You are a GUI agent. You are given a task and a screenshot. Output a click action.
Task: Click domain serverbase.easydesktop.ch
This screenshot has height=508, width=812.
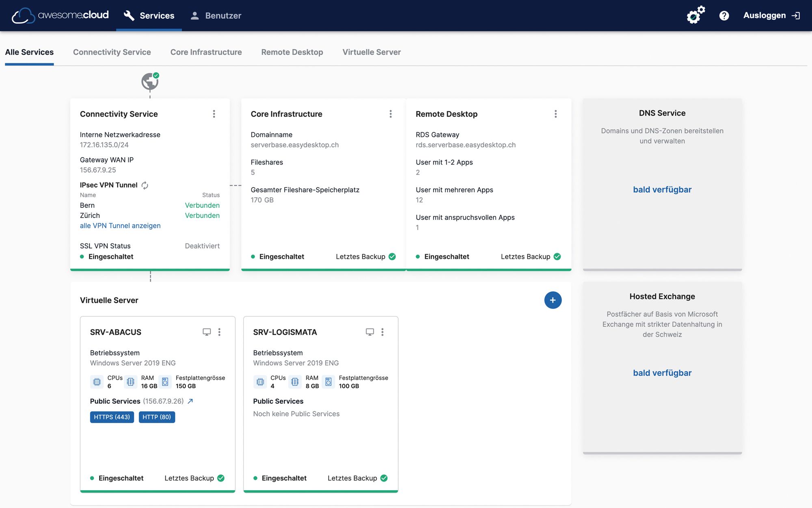[x=295, y=145]
